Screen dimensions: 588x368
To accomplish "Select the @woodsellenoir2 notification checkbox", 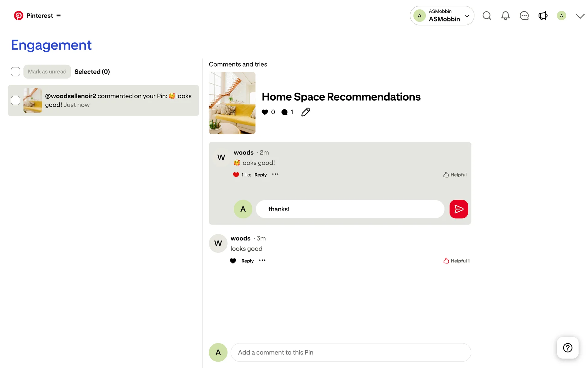I will (16, 101).
